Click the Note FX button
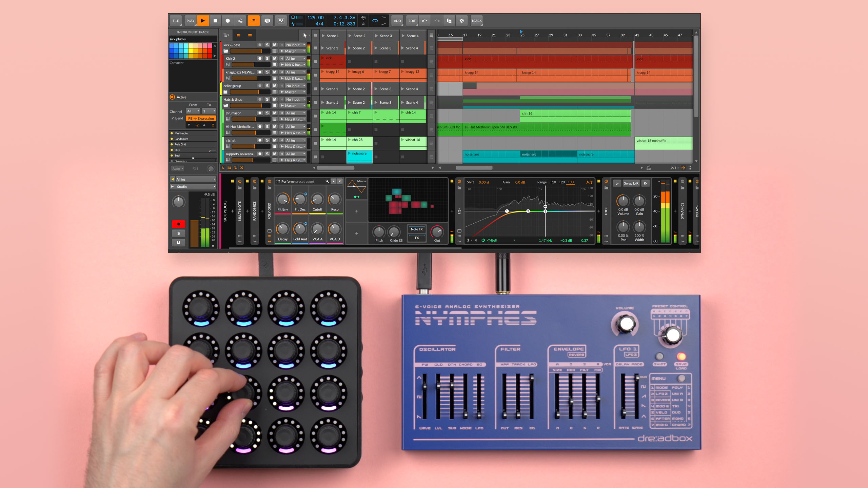 [x=416, y=229]
